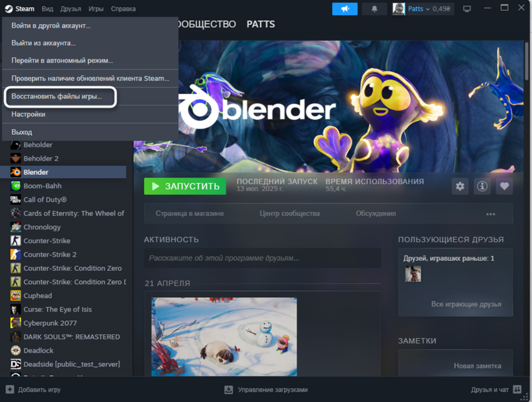Open Управление загрузками
Viewport: 532px width, 402px height.
coord(267,389)
